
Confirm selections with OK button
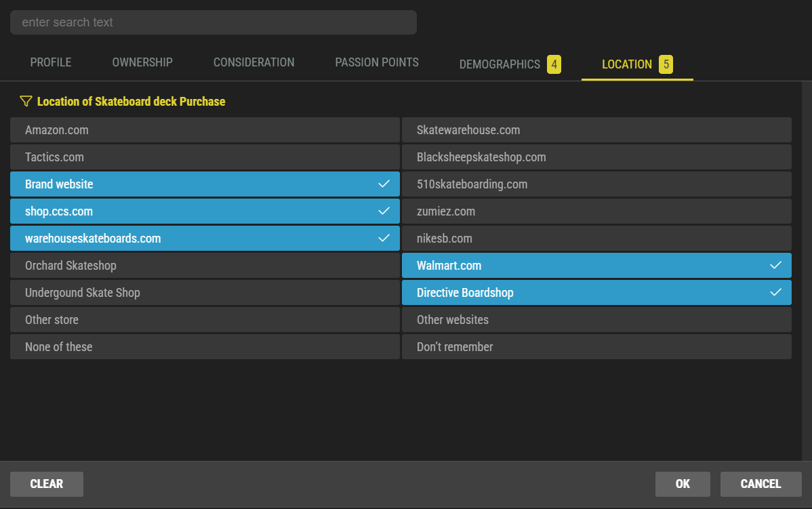coord(683,484)
